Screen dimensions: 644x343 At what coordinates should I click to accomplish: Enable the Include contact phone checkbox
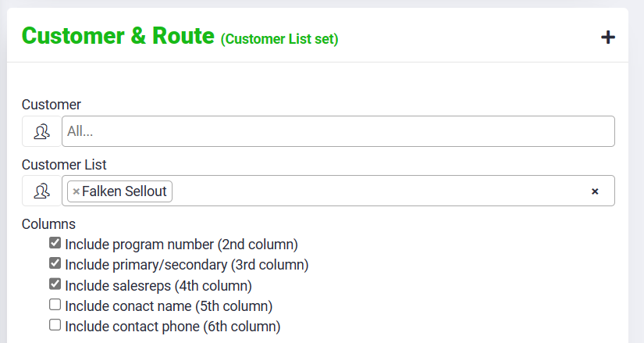[x=55, y=324]
